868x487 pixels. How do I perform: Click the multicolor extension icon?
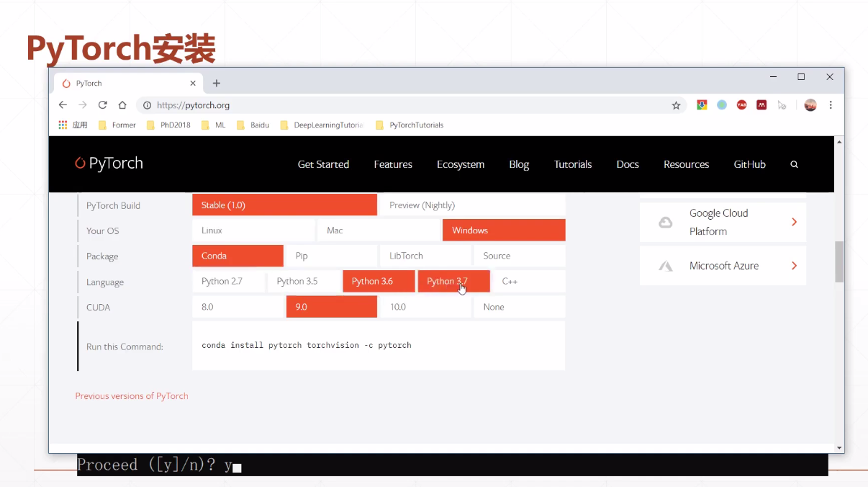[x=702, y=105]
